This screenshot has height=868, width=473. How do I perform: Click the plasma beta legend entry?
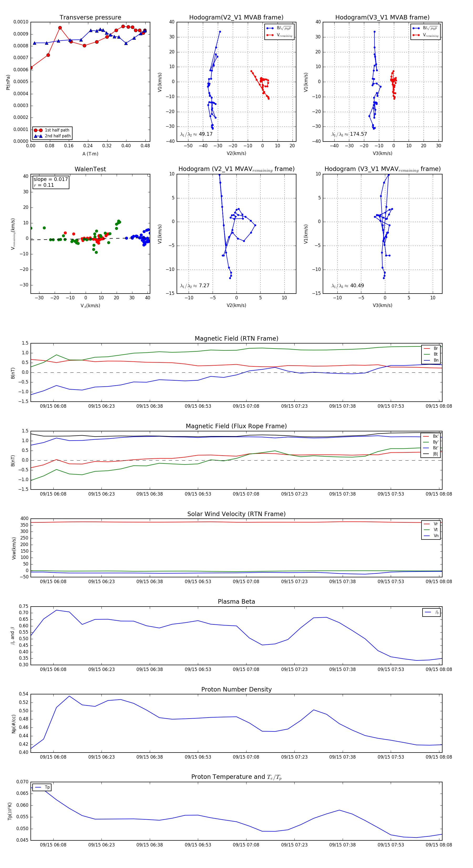tap(431, 612)
